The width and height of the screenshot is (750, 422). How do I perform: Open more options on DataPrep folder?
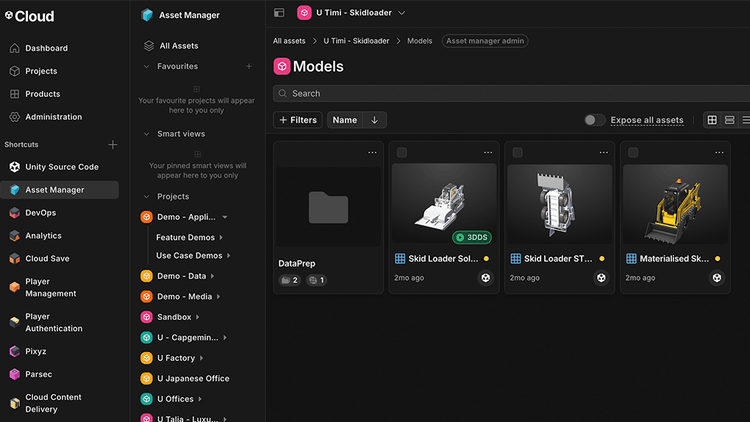[x=372, y=153]
